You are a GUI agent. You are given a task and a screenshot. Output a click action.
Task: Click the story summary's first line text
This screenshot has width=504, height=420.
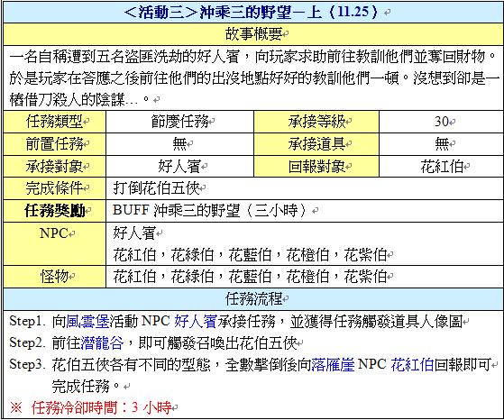[253, 57]
